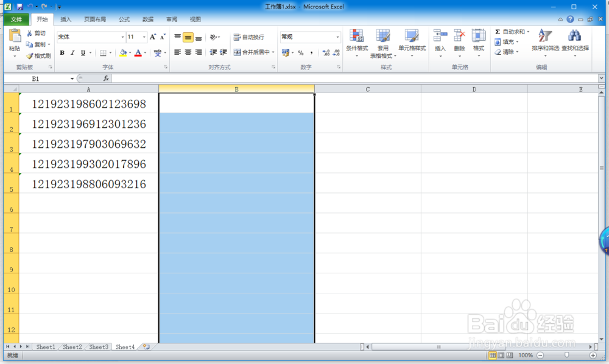The height and width of the screenshot is (364, 609).
Task: Switch to the Insert (插入) ribbon tab
Action: coord(66,19)
